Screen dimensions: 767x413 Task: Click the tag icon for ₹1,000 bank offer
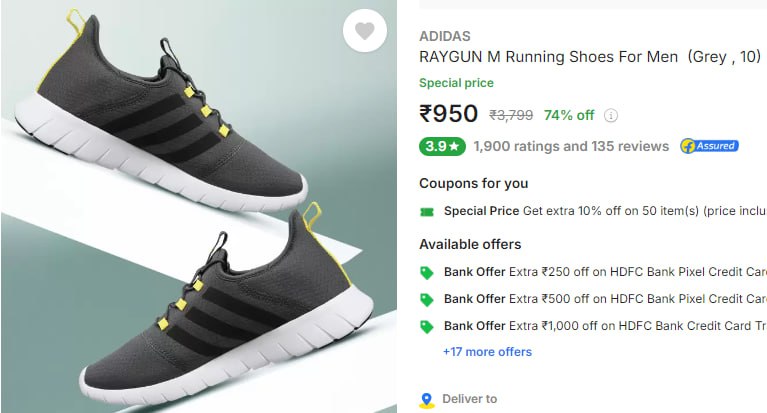[427, 326]
